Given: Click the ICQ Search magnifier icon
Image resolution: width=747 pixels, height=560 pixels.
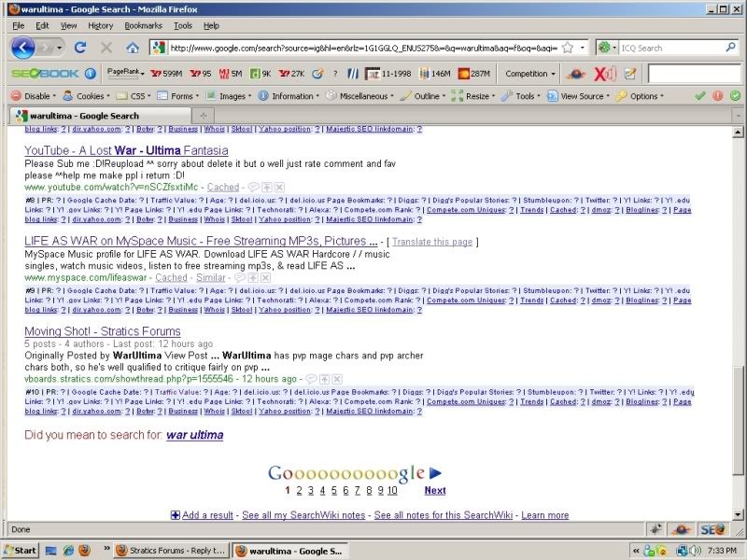Looking at the screenshot, I should (730, 48).
